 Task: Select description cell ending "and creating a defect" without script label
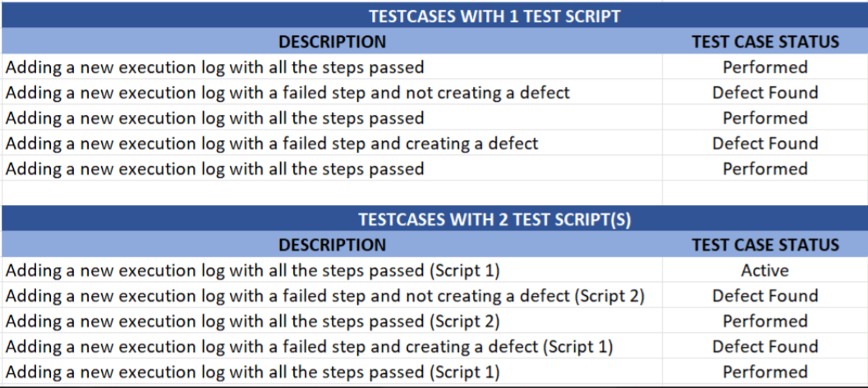[332, 144]
